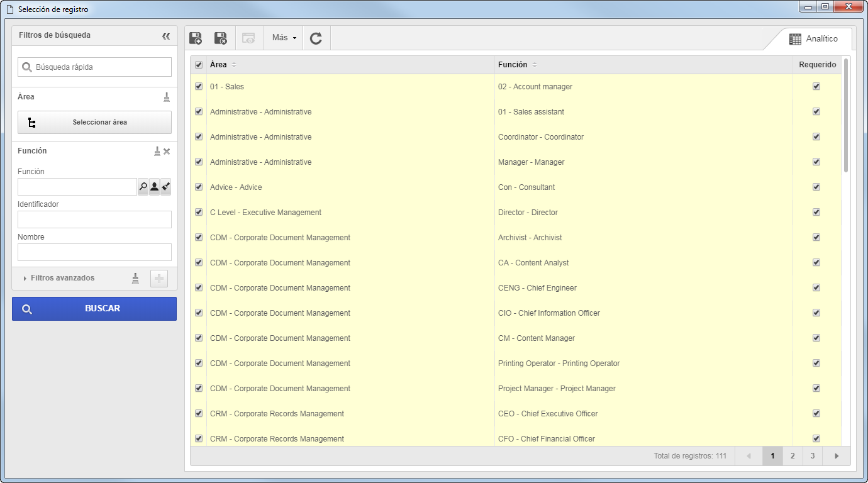The height and width of the screenshot is (483, 868).
Task: Click the add advanced filter plus button
Action: 159,278
